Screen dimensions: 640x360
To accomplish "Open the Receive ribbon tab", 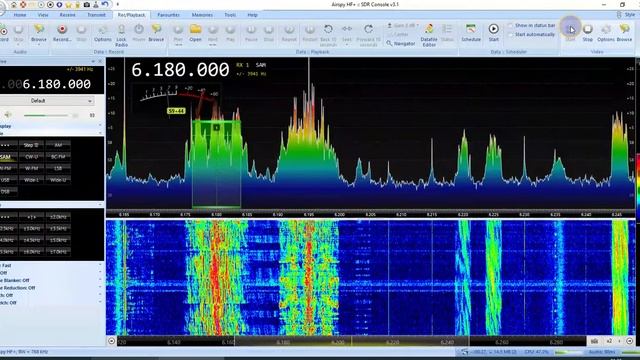I will (67, 15).
